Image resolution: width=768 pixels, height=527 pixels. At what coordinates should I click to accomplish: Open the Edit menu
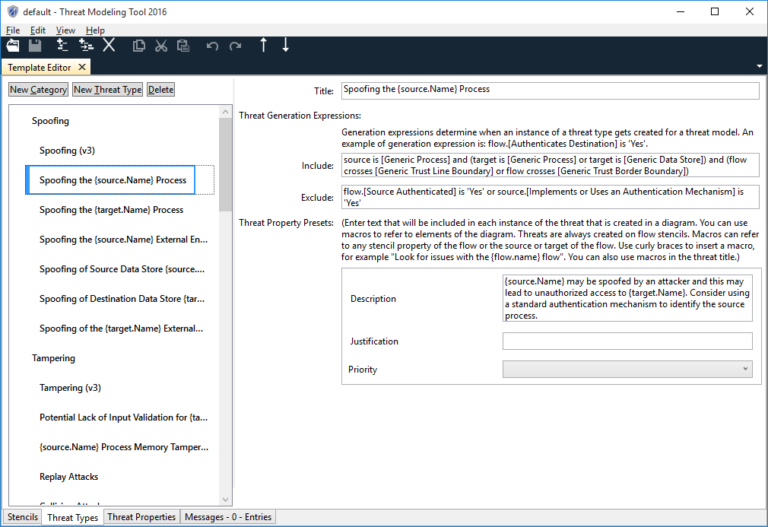38,30
